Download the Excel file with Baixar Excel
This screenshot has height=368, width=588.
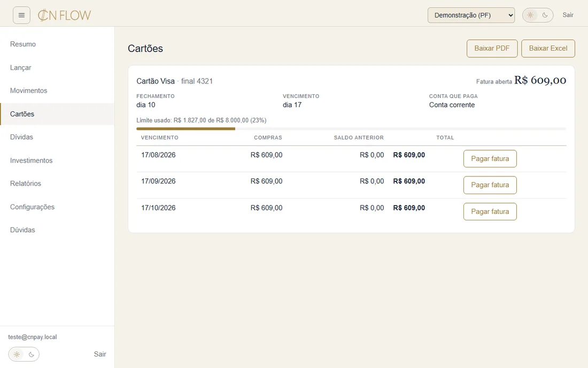(x=548, y=48)
